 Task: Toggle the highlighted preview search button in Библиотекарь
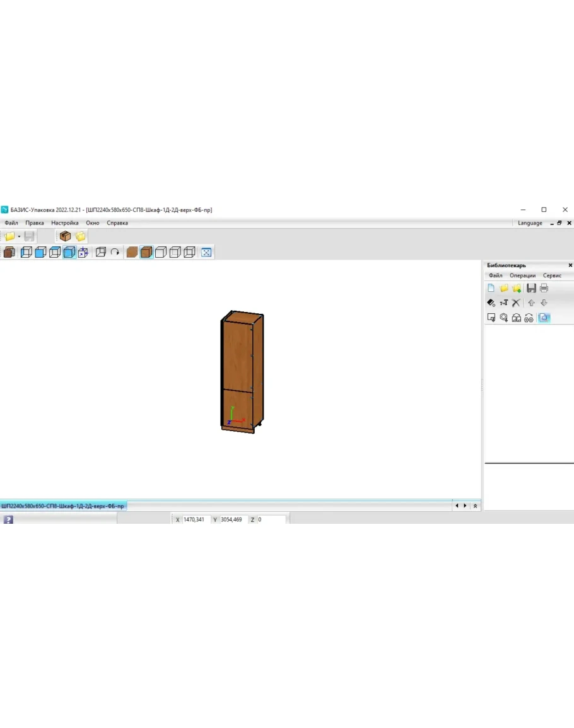coord(544,318)
